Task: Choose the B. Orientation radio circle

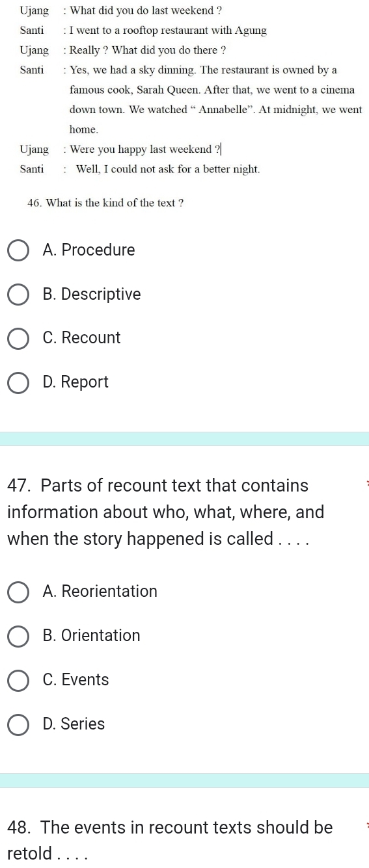Action: [18, 636]
